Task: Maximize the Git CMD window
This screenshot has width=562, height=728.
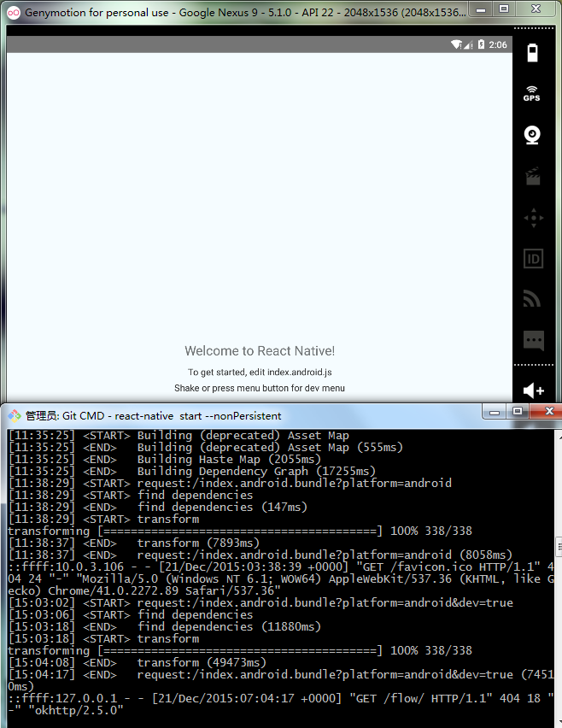Action: click(x=518, y=411)
